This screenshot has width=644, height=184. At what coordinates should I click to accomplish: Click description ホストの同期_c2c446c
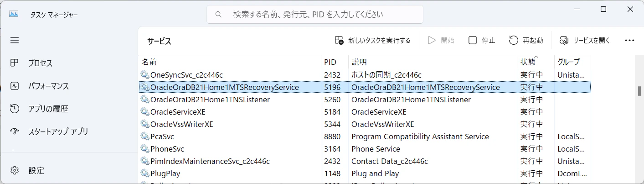tap(386, 74)
